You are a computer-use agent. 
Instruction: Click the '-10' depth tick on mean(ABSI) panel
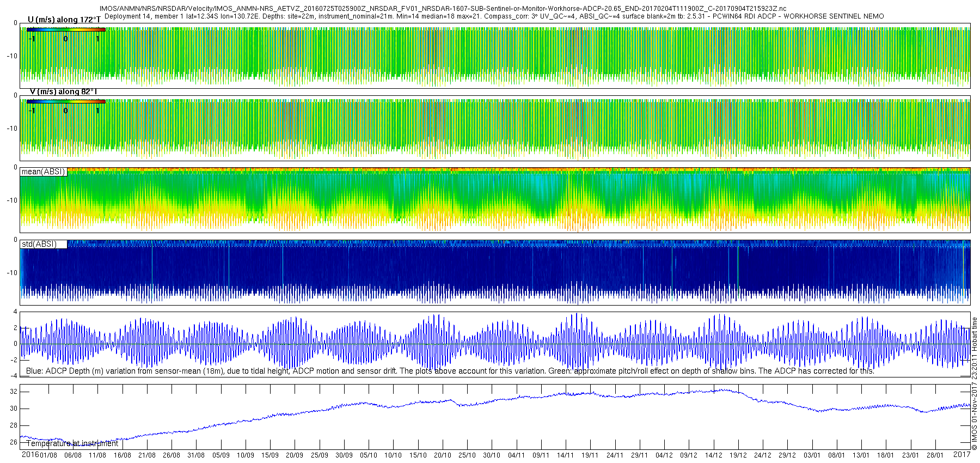coord(12,200)
